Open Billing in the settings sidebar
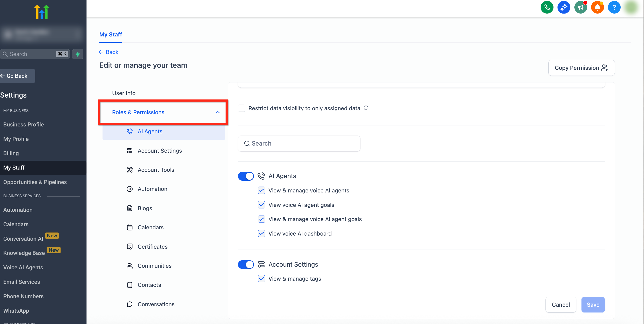The image size is (644, 324). (11, 153)
